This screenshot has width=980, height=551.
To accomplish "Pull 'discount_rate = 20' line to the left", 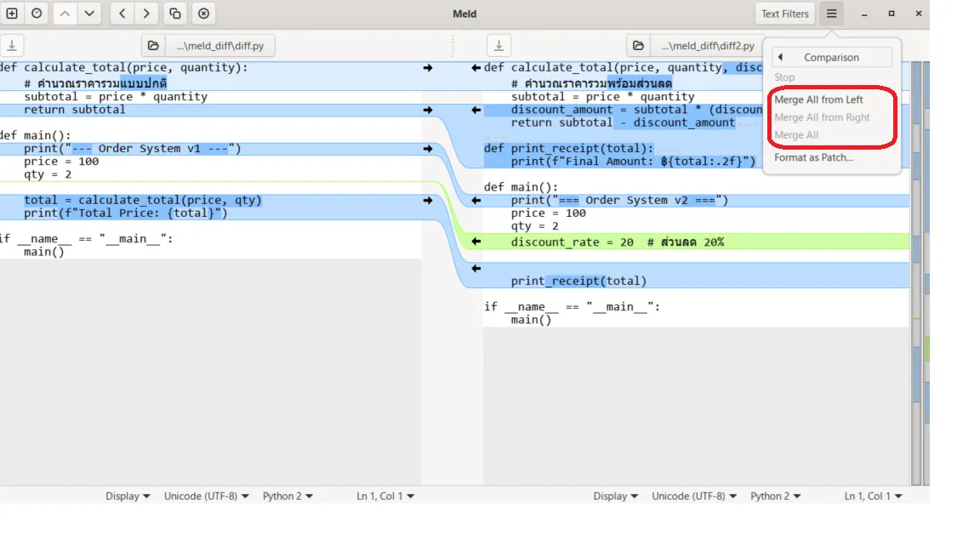I will [x=476, y=241].
